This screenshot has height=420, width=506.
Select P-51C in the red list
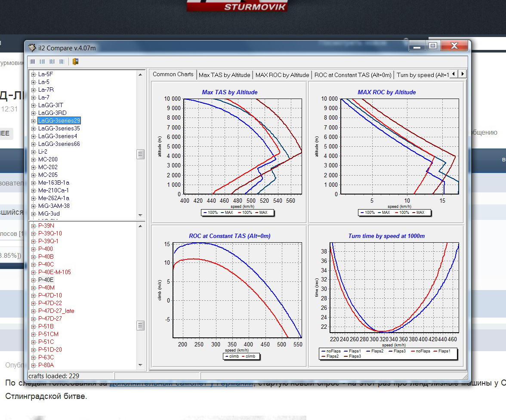[46, 342]
